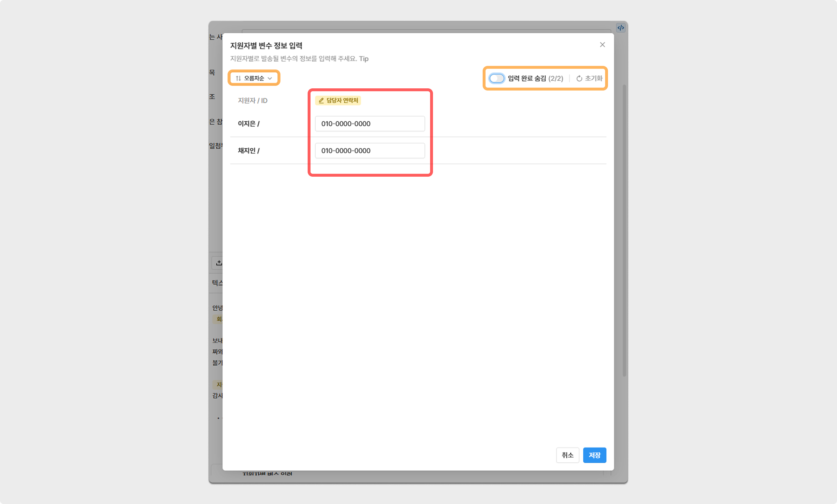Click the 지원자 / ID column header

click(253, 101)
